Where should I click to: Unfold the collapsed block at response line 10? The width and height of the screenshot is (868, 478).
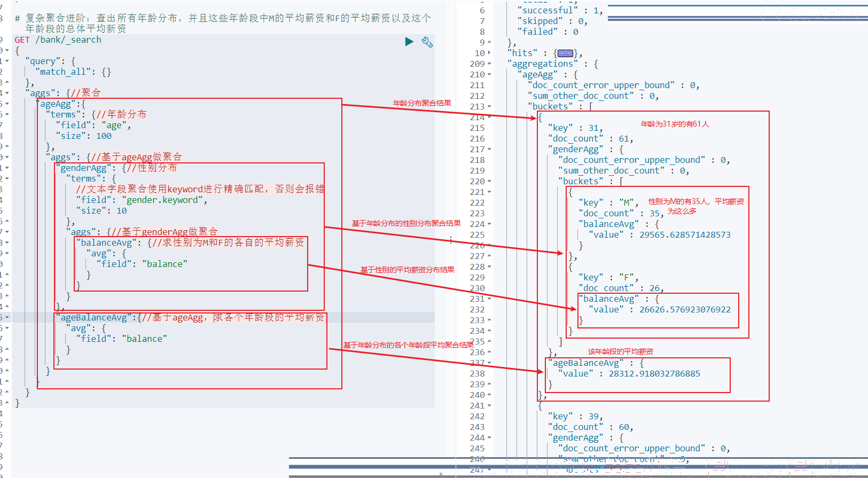[490, 53]
